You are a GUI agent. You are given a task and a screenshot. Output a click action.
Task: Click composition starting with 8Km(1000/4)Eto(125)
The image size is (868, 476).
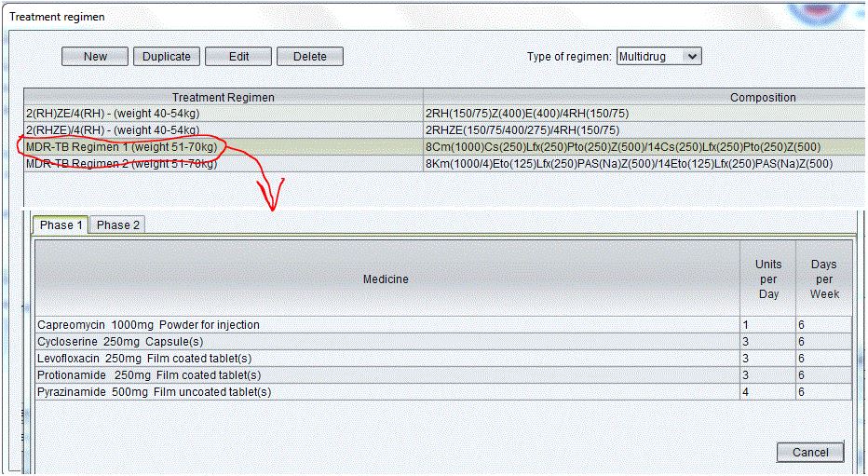[644, 164]
